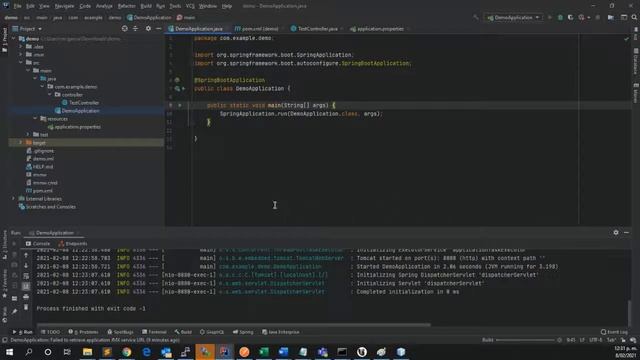This screenshot has width=640, height=360.
Task: Open the File menu
Action: [17, 6]
